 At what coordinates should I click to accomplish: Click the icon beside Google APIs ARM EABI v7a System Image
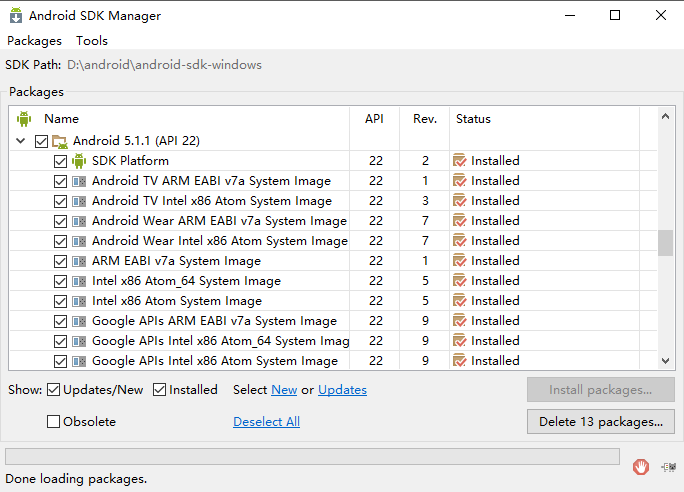[79, 321]
